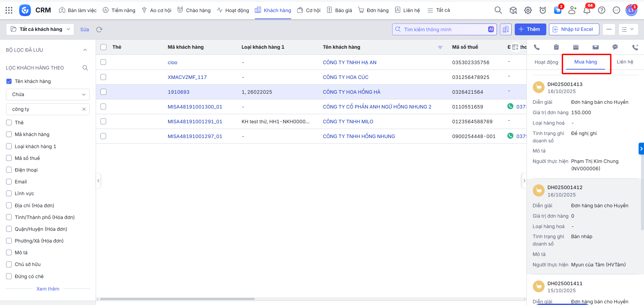Collapse the Bộ lọc đã lưu section
644x305 pixels.
(x=85, y=50)
